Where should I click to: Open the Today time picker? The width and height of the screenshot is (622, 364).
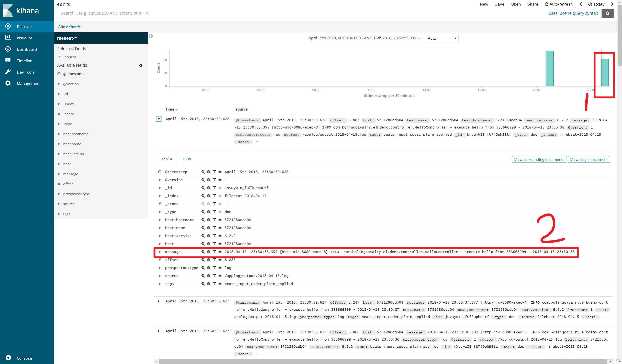pos(596,4)
